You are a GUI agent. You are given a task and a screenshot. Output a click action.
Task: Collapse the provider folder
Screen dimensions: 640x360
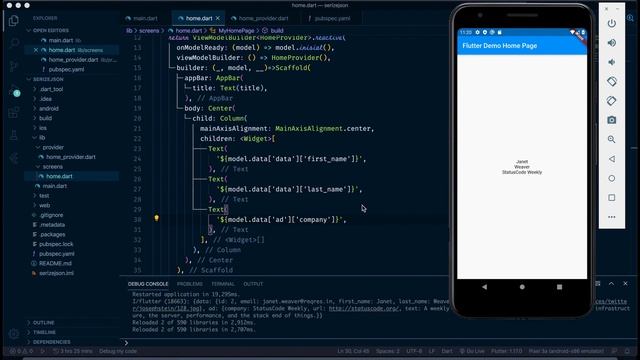point(53,147)
